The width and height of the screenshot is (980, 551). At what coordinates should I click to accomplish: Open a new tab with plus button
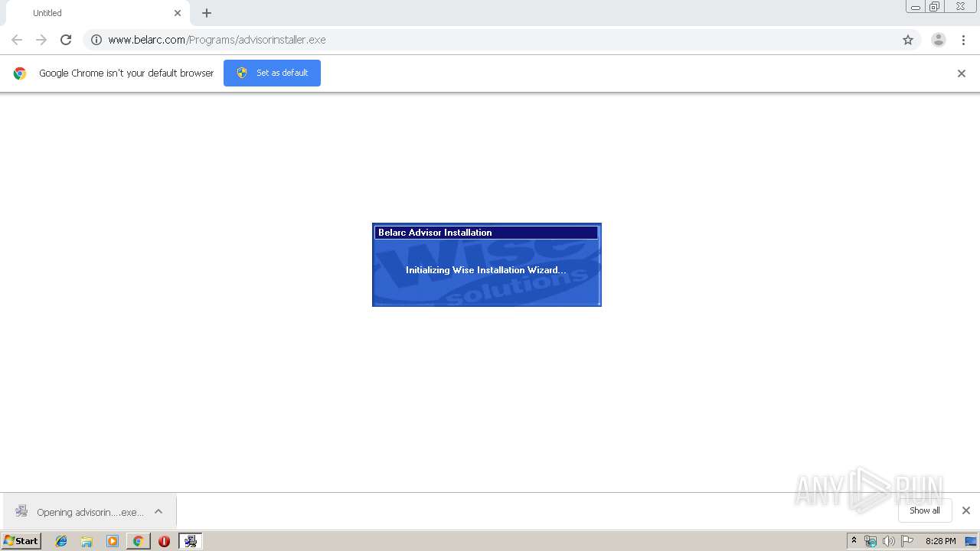click(x=207, y=13)
